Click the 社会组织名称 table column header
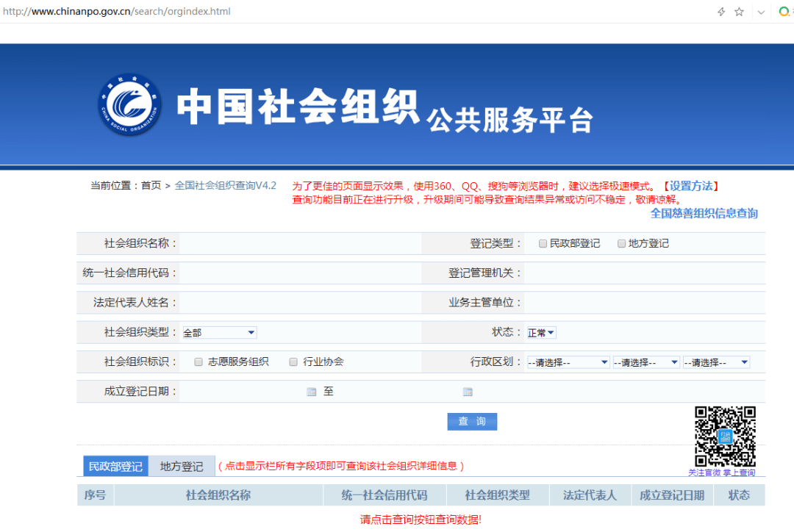The height and width of the screenshot is (532, 794). click(x=218, y=495)
